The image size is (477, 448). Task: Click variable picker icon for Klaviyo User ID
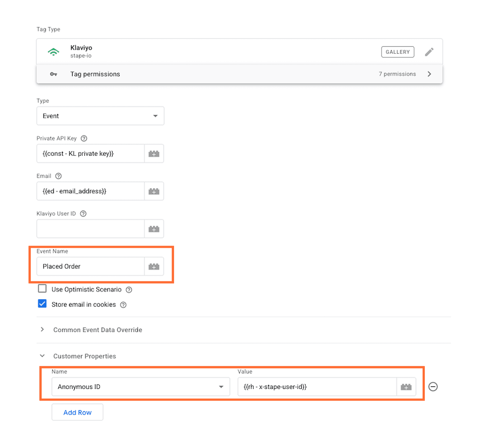click(x=154, y=229)
